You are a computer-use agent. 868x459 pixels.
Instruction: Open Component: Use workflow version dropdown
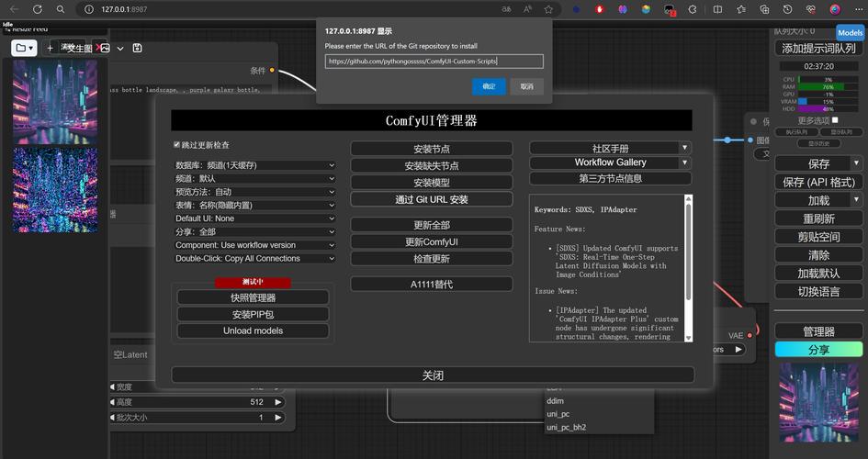(x=254, y=245)
